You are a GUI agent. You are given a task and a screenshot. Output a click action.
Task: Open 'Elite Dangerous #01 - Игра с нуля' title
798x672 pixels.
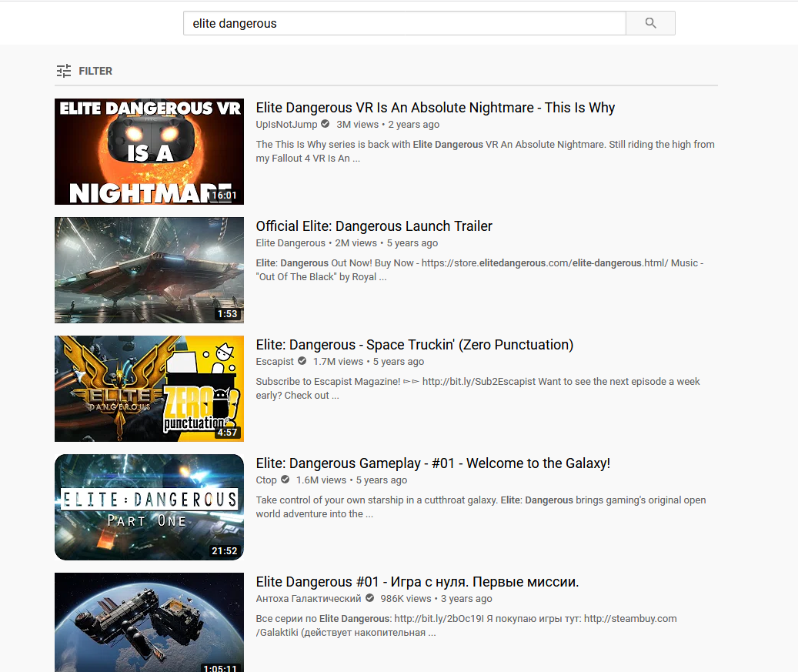(417, 582)
